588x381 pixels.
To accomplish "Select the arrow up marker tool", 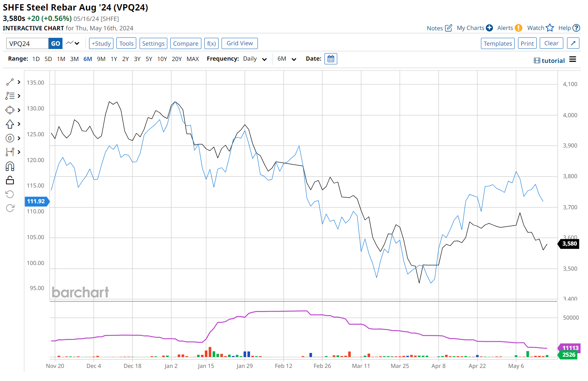I will tap(10, 124).
